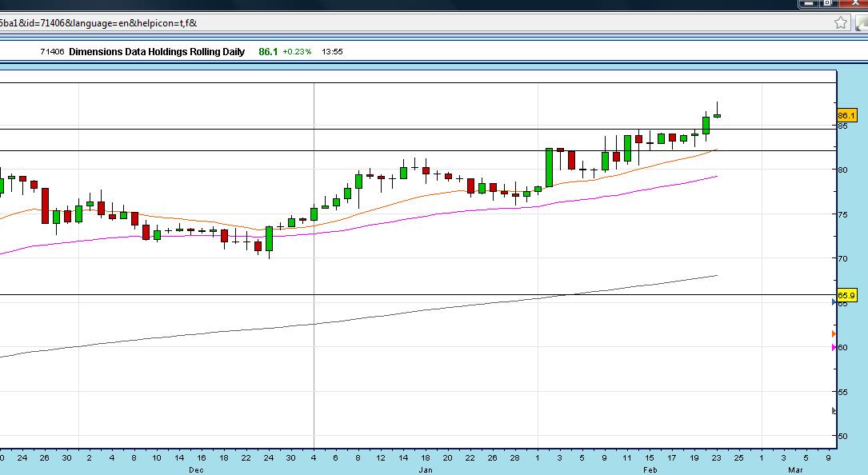Image resolution: width=868 pixels, height=475 pixels.
Task: Click the 75 label on the price axis
Action: click(x=842, y=215)
